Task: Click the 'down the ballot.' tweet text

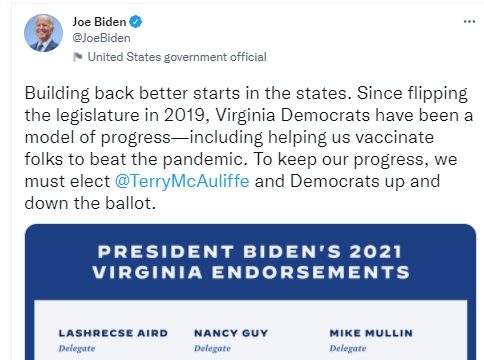Action: [x=90, y=203]
